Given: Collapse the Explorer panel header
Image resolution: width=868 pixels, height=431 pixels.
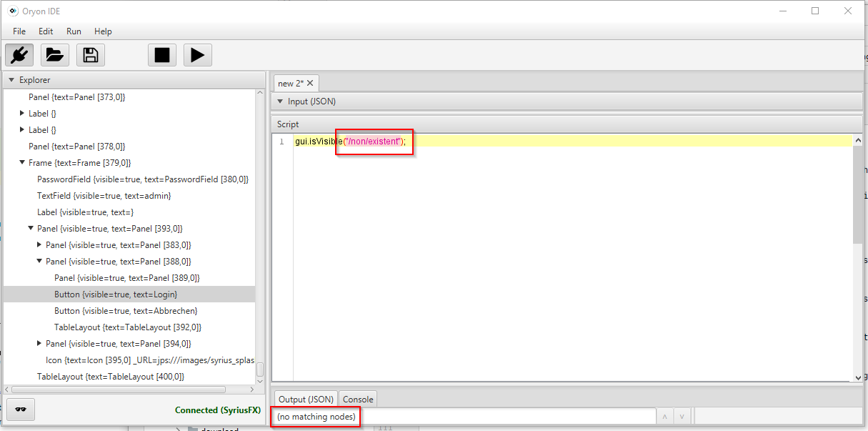Looking at the screenshot, I should tap(11, 80).
